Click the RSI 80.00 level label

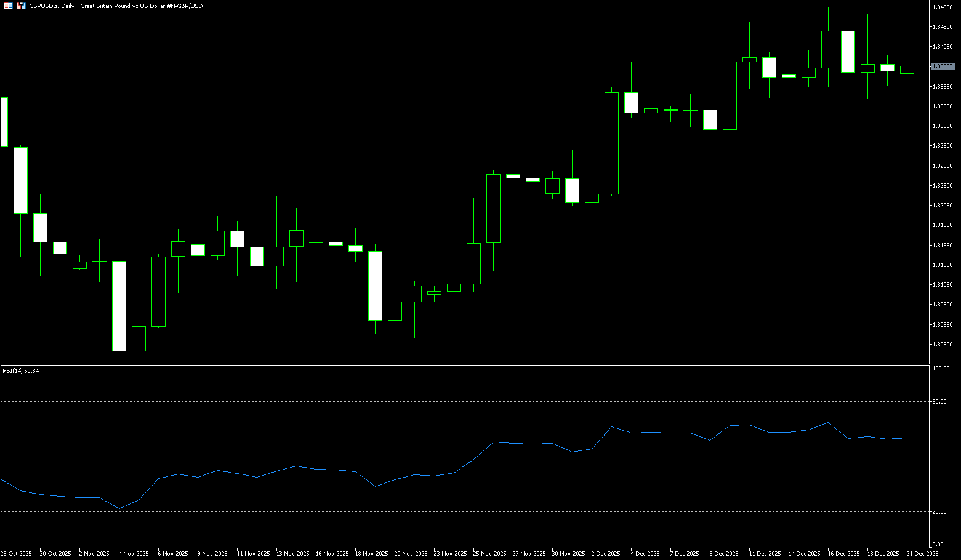pyautogui.click(x=939, y=402)
